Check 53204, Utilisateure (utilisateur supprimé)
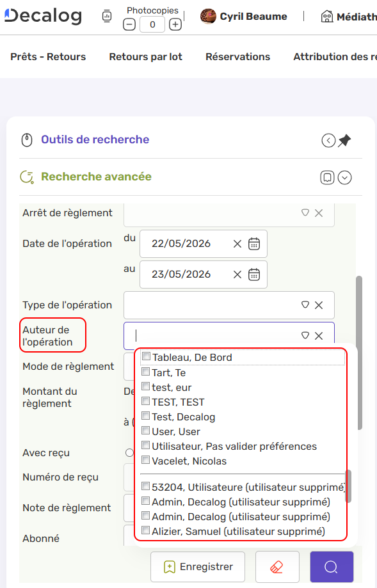This screenshot has height=588, width=377. pyautogui.click(x=145, y=486)
